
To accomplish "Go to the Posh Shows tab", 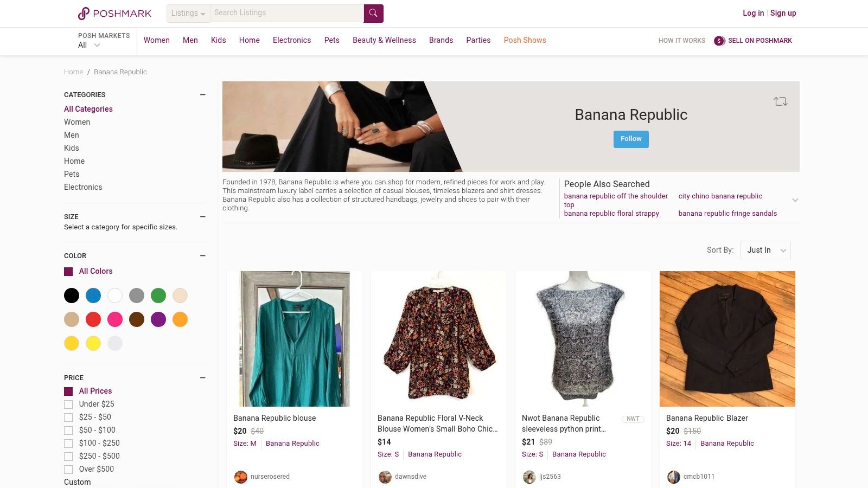I will [x=525, y=40].
